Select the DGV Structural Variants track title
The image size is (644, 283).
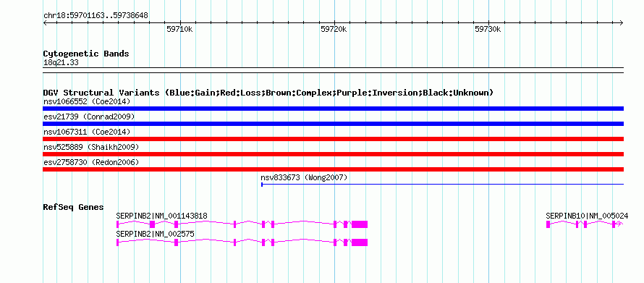268,93
